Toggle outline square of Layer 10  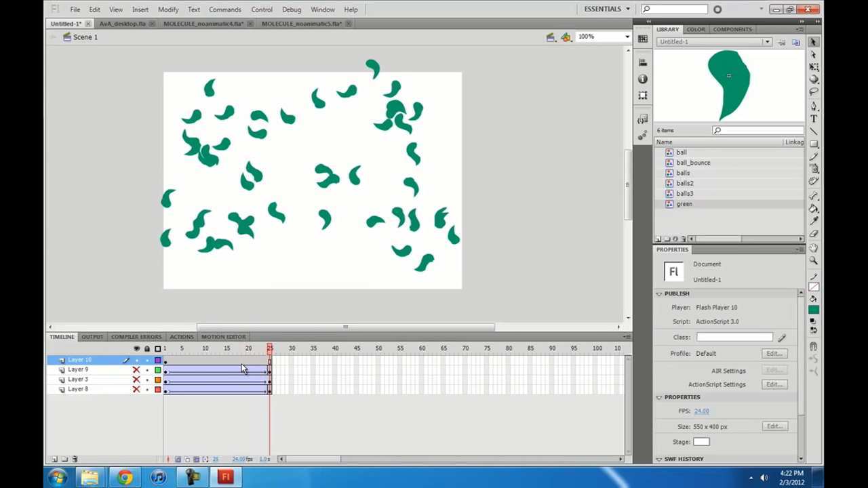point(158,360)
